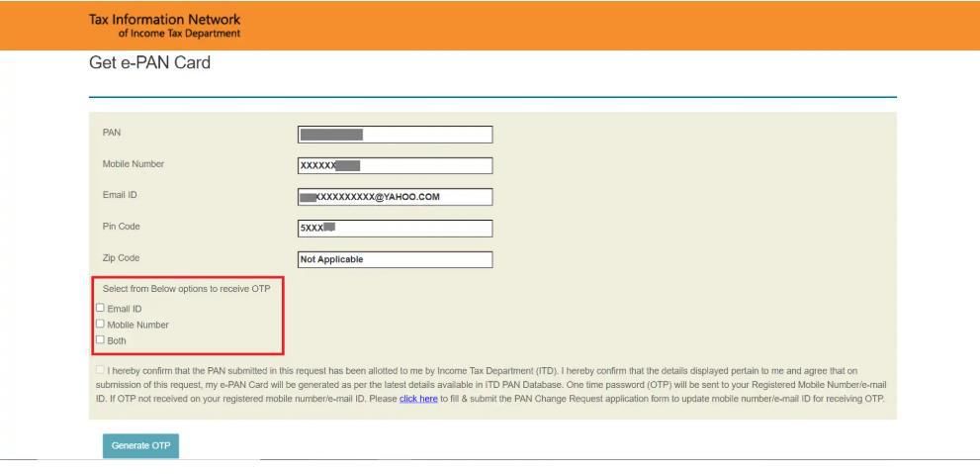The width and height of the screenshot is (980, 474).
Task: Click the Tax Information Network logo
Action: tap(164, 26)
